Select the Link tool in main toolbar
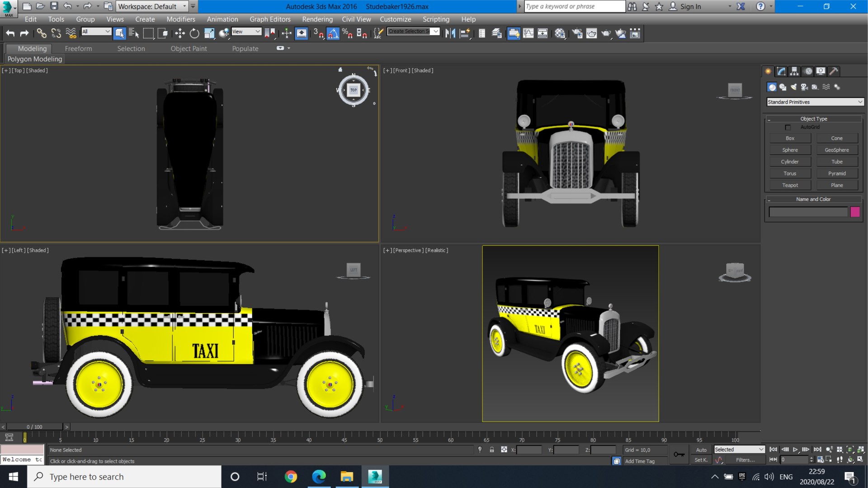The width and height of the screenshot is (868, 488). coord(41,33)
